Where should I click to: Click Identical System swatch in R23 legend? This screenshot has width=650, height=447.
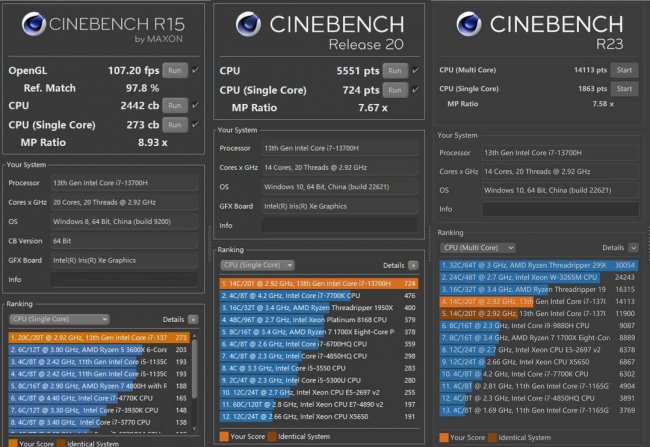tap(492, 437)
